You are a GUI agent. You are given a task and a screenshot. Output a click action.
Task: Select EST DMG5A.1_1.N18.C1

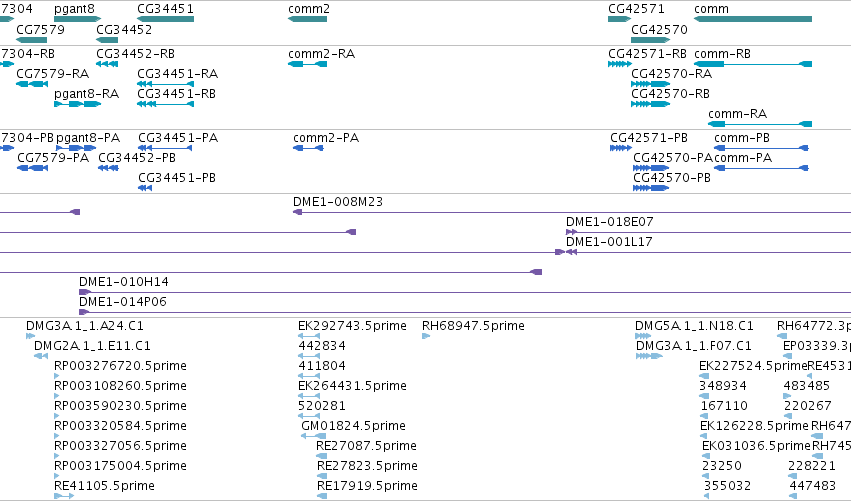point(643,337)
